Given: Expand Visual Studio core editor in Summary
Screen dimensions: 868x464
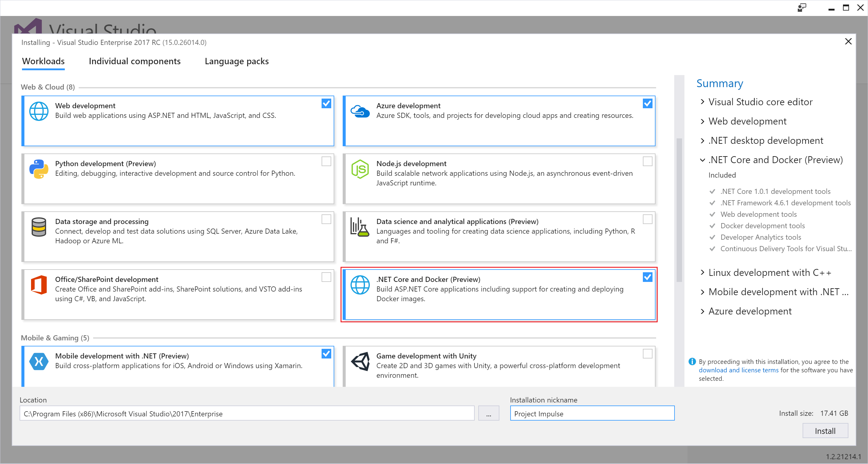Looking at the screenshot, I should click(702, 102).
